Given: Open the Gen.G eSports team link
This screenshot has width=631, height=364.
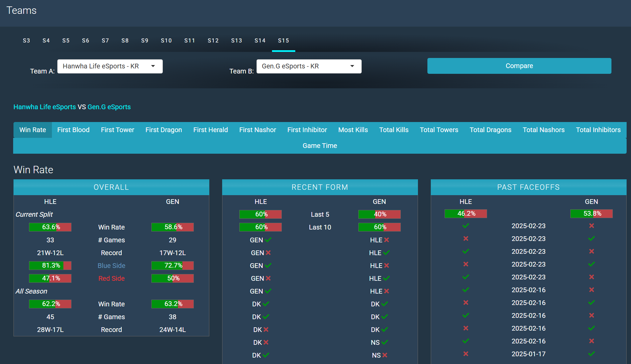Looking at the screenshot, I should click(x=109, y=107).
